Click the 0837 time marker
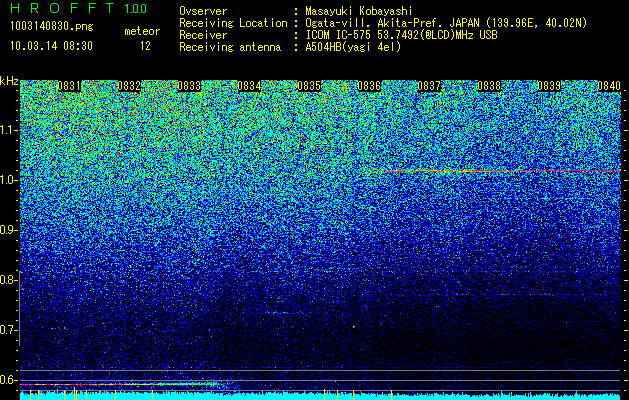 [x=429, y=86]
